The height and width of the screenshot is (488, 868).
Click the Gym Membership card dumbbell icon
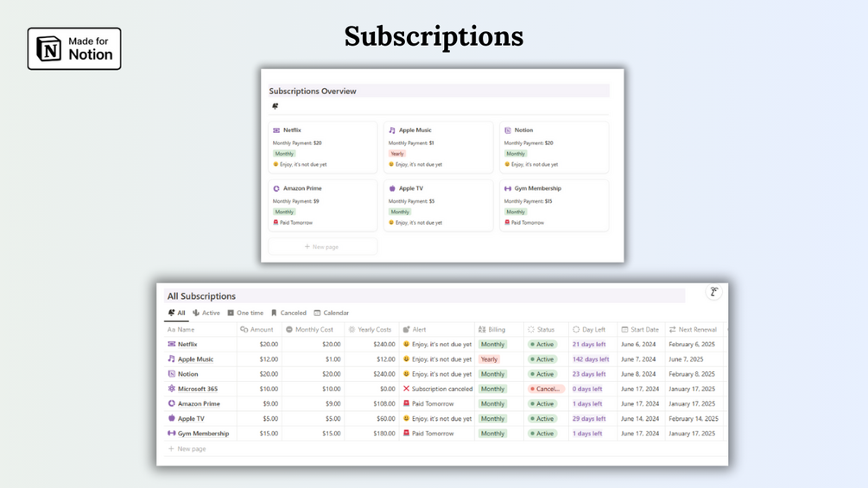click(x=508, y=188)
